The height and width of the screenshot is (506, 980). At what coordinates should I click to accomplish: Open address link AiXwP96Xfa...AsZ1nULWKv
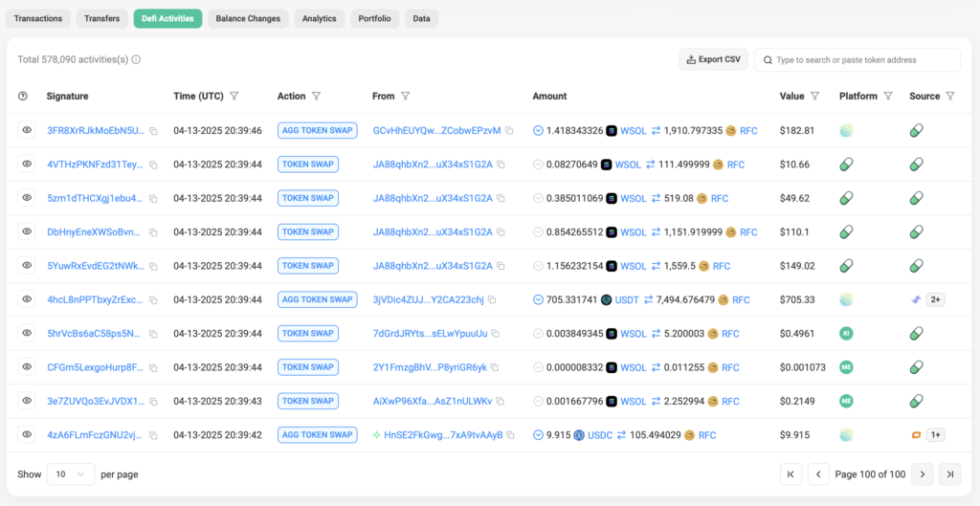point(433,401)
